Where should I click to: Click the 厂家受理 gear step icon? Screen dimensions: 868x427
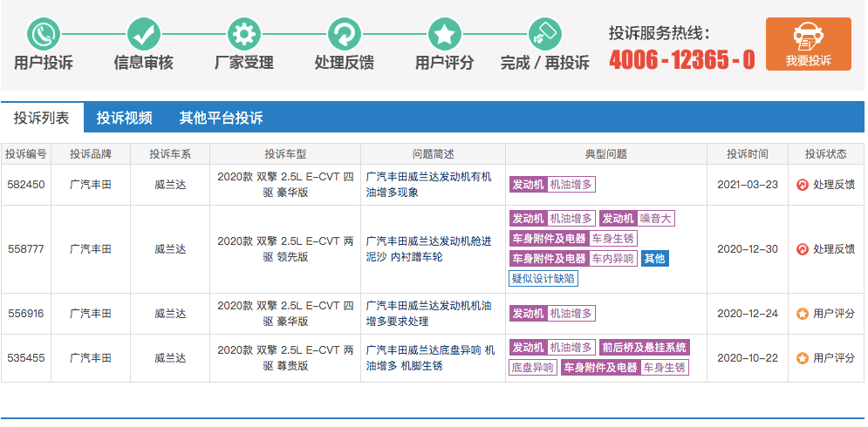(x=244, y=34)
